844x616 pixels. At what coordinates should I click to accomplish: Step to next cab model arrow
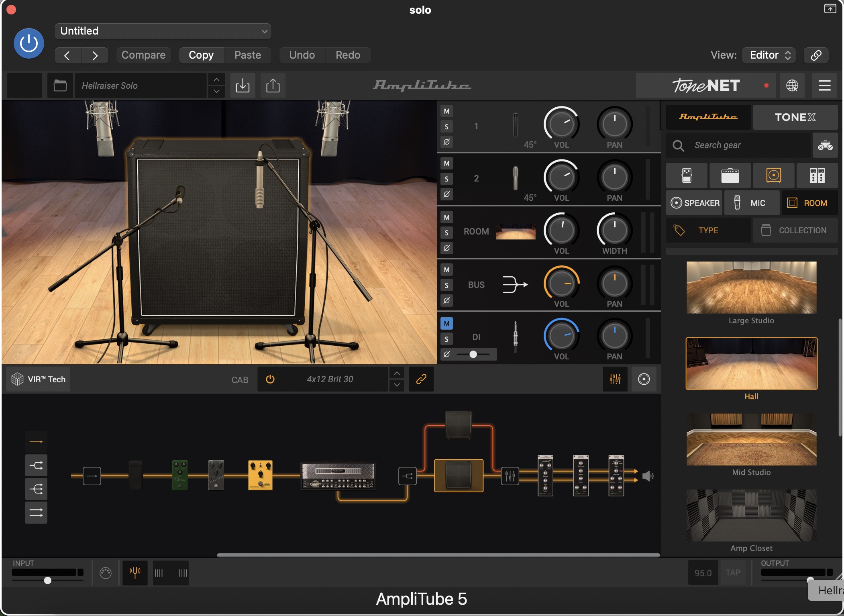tap(397, 385)
